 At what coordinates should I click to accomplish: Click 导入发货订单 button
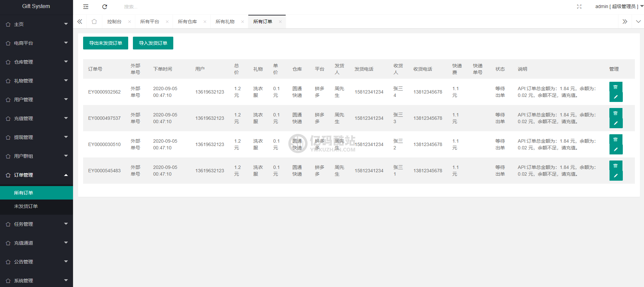153,43
